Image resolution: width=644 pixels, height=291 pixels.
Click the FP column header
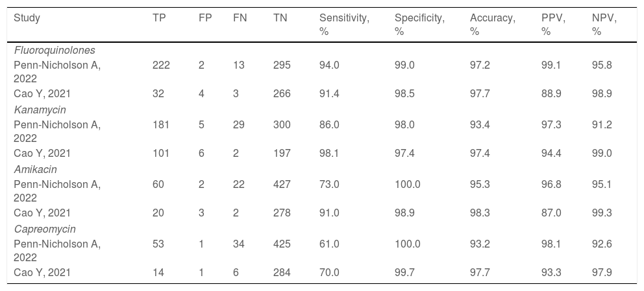point(204,18)
